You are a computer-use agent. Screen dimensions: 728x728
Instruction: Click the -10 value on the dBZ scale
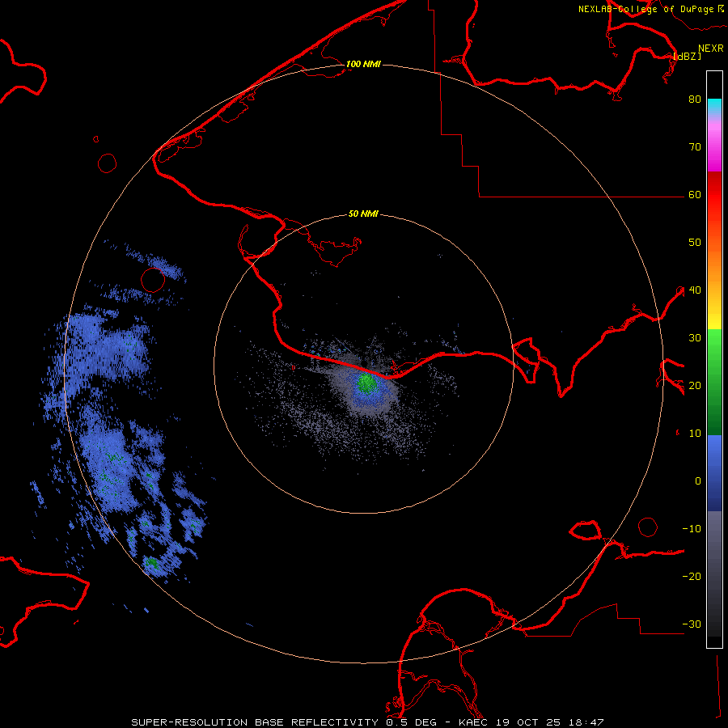click(x=692, y=529)
